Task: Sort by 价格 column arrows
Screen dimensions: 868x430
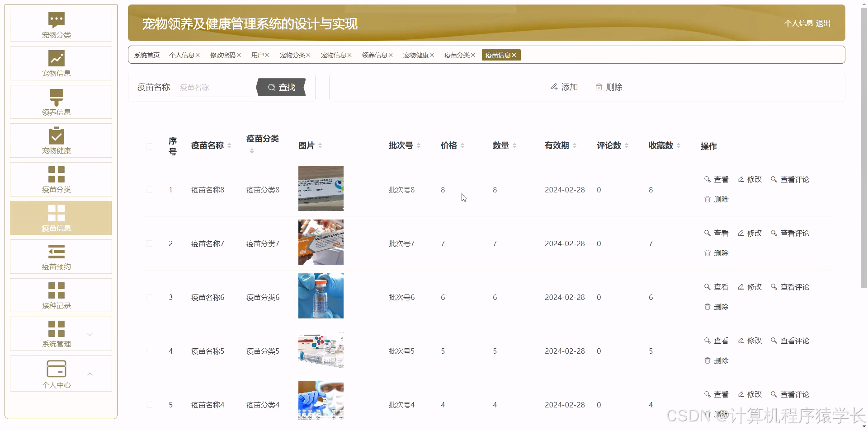Action: (462, 145)
